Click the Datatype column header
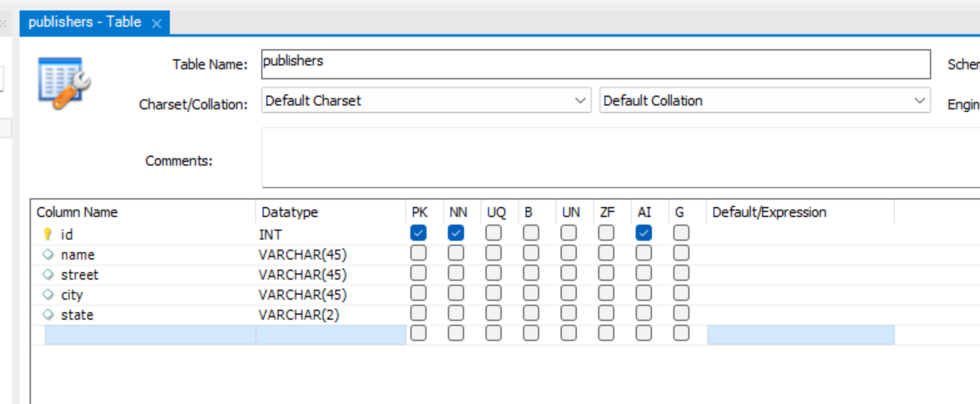 pos(330,212)
